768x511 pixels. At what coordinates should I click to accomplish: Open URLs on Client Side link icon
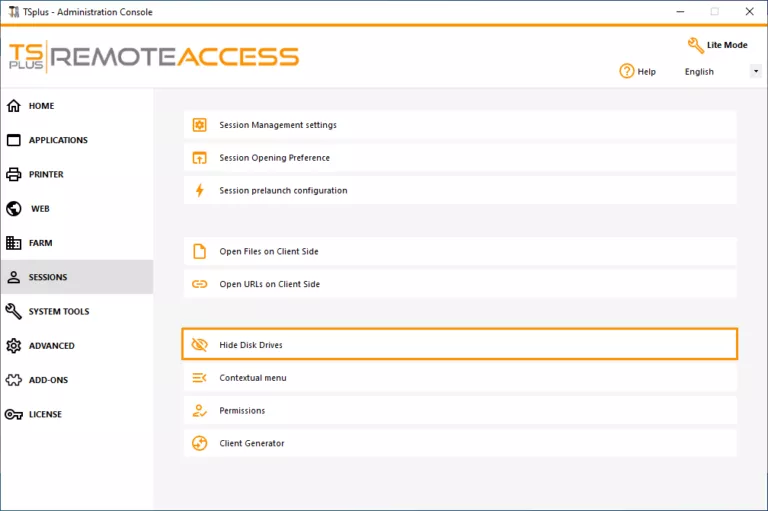click(200, 284)
